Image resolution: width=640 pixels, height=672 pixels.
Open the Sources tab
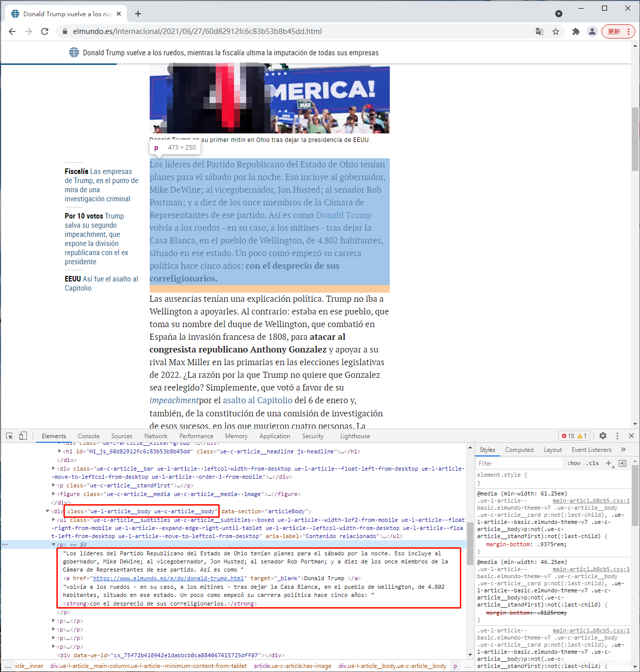pos(122,436)
